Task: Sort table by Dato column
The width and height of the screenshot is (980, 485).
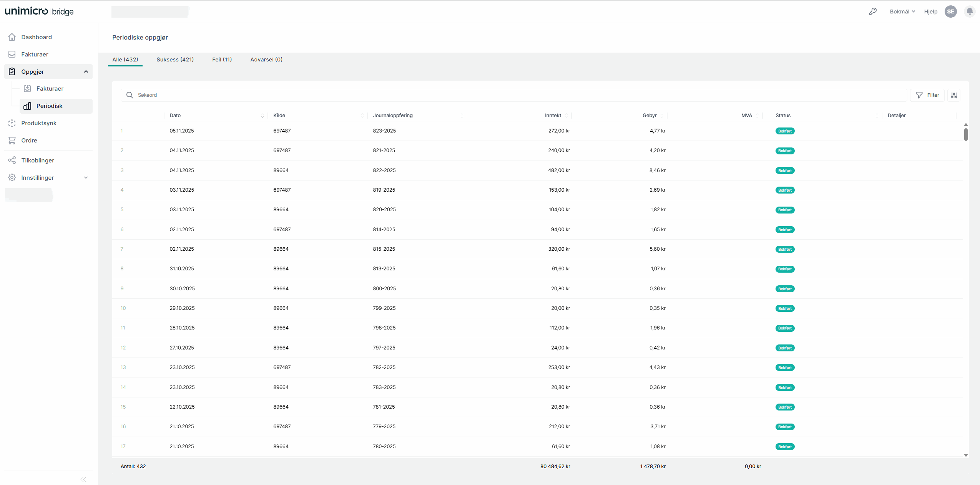Action: pyautogui.click(x=175, y=115)
